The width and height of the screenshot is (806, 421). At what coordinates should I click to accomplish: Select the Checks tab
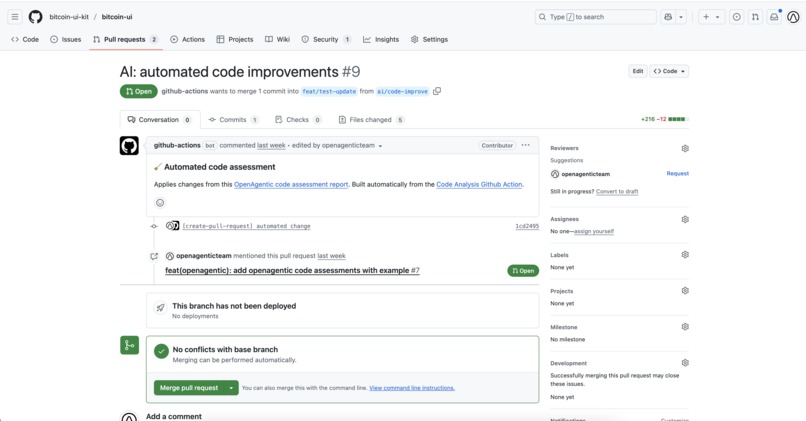298,120
